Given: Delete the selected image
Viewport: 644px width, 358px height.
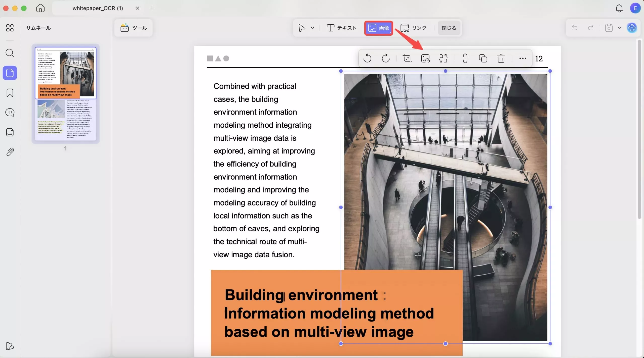Looking at the screenshot, I should click(501, 59).
